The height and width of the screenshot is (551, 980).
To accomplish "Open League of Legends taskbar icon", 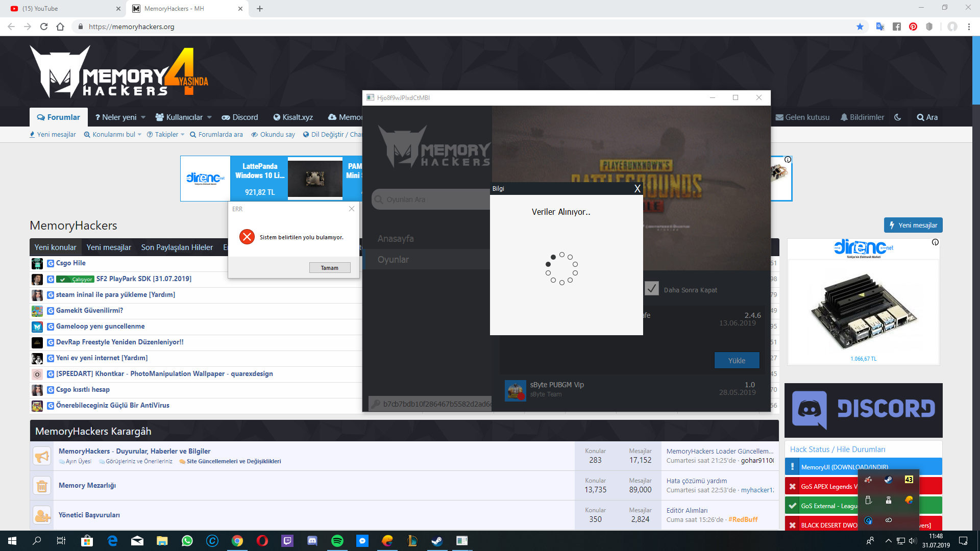I will click(x=412, y=541).
